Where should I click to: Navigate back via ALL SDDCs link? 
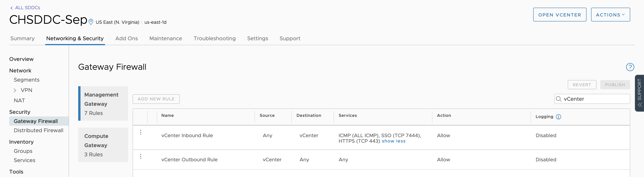(x=27, y=8)
